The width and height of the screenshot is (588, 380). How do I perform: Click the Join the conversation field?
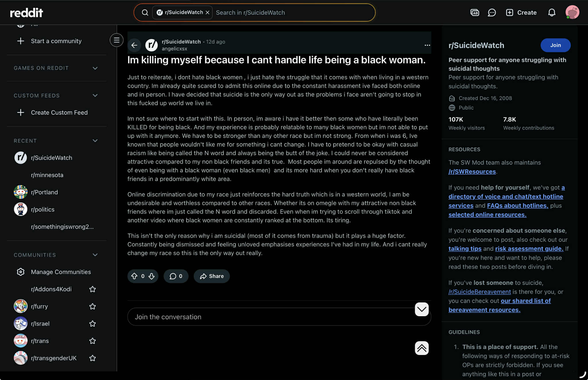point(270,317)
